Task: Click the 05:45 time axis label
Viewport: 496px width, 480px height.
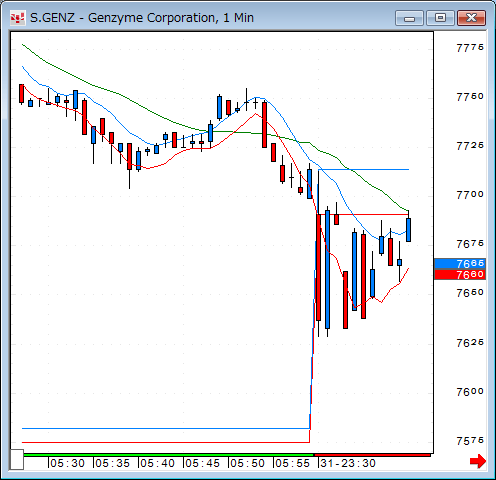Action: [202, 463]
